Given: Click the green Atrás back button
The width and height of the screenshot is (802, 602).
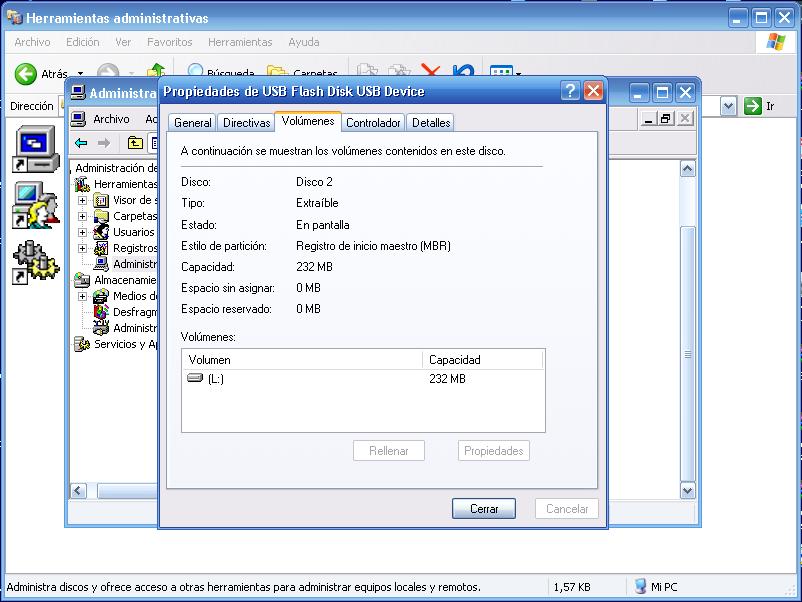Looking at the screenshot, I should click(26, 74).
